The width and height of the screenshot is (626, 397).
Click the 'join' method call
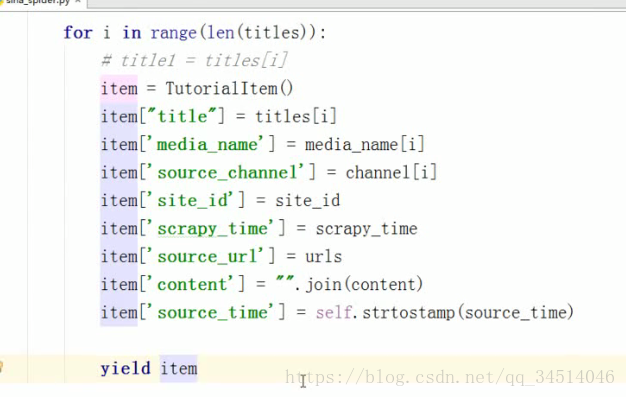pos(323,284)
